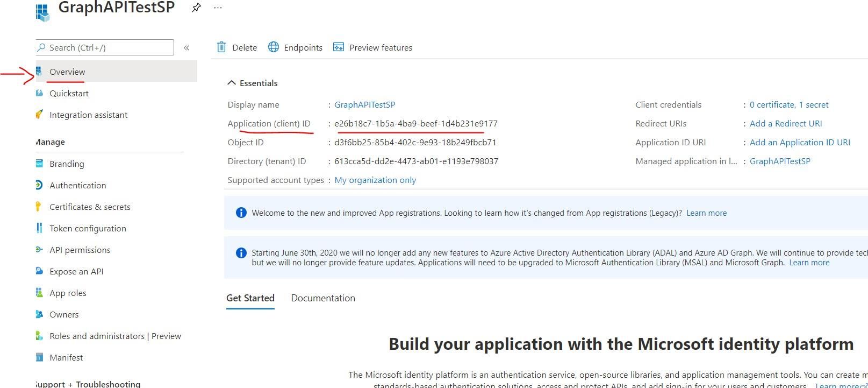This screenshot has height=388, width=868.
Task: Select the Directory (tenant) ID value
Action: [x=416, y=161]
